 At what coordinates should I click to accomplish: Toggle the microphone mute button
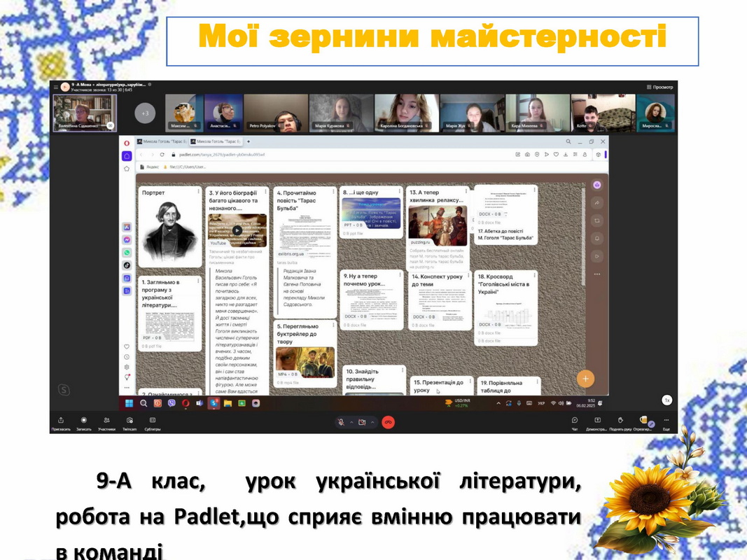[341, 422]
